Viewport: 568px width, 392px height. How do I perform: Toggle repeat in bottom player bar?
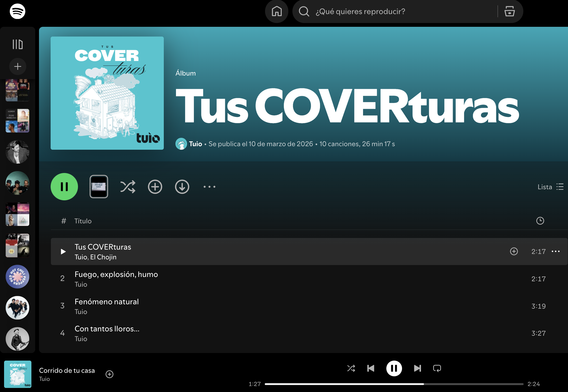pos(437,368)
